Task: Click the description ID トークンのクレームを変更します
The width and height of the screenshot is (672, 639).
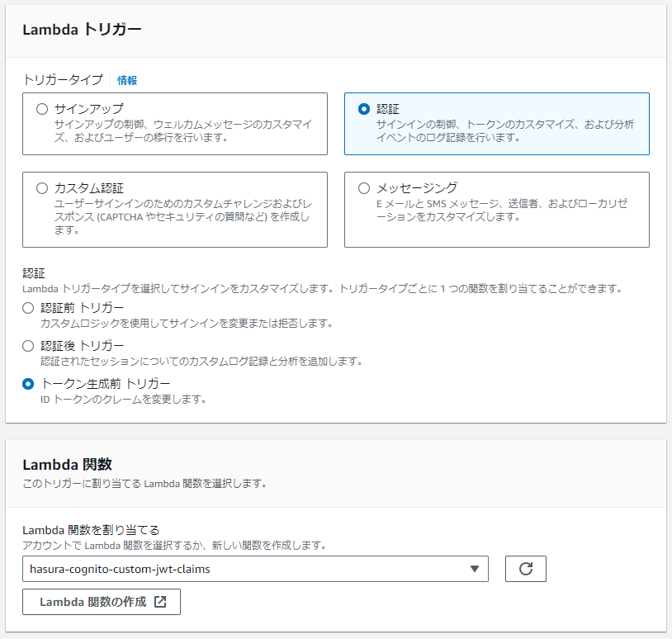Action: point(124,400)
